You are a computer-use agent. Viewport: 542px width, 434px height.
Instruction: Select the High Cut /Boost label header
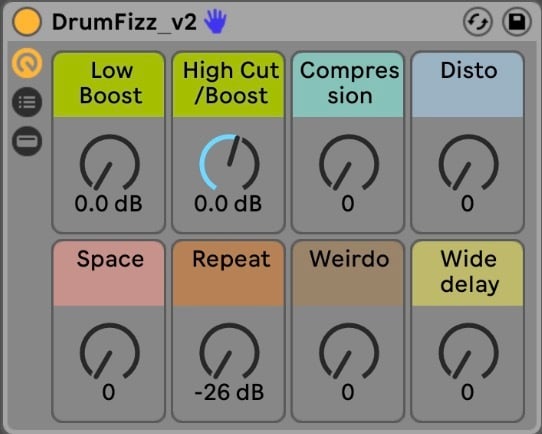228,84
